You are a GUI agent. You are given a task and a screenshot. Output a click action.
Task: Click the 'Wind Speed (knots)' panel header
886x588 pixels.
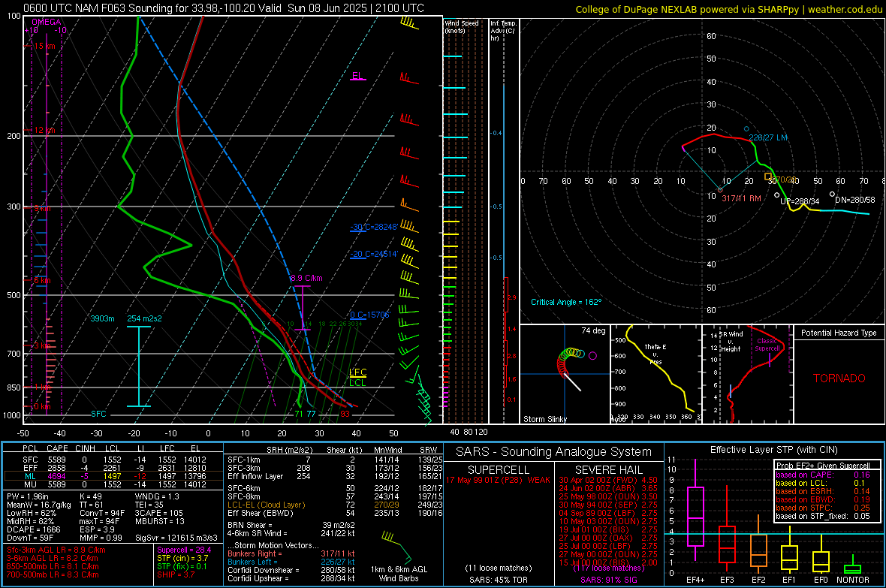click(462, 26)
